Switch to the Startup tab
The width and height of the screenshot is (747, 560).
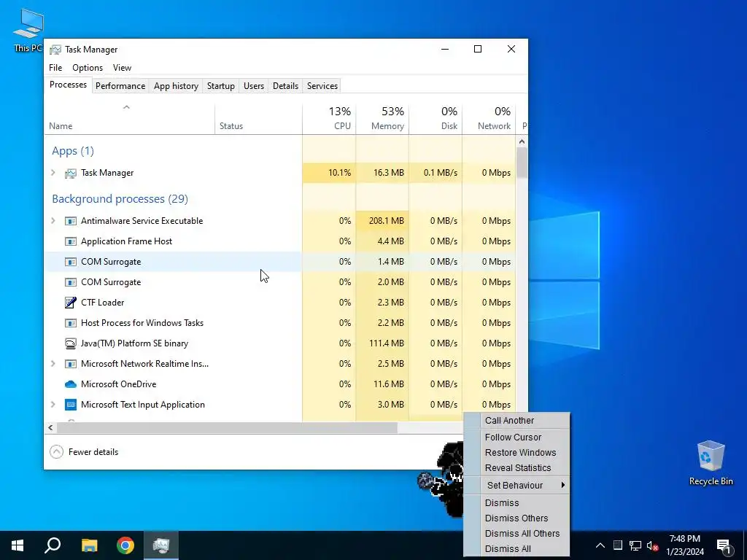[220, 86]
